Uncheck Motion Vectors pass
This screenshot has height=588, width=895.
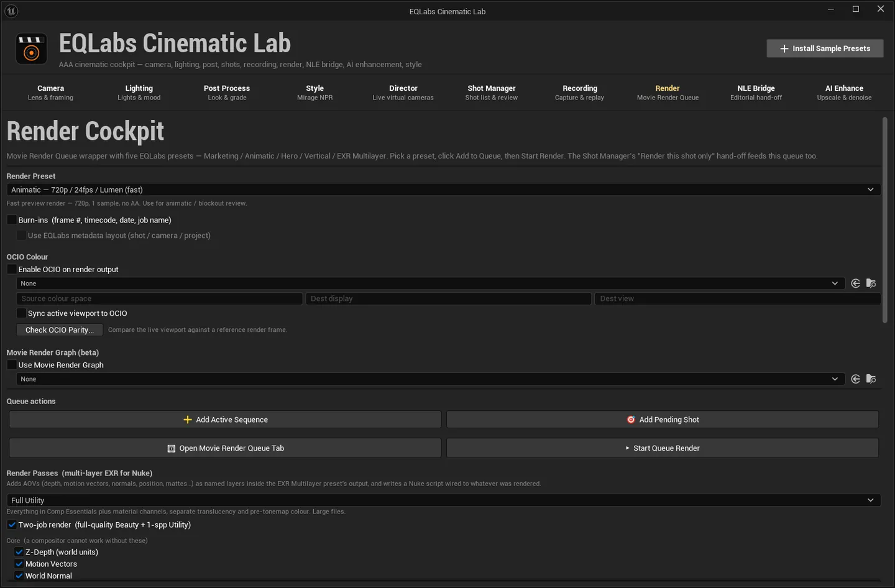pos(19,564)
